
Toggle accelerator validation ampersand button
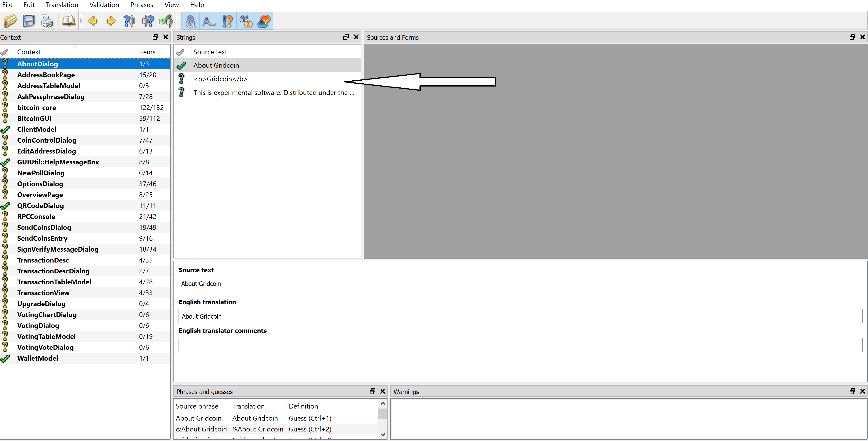pos(191,21)
